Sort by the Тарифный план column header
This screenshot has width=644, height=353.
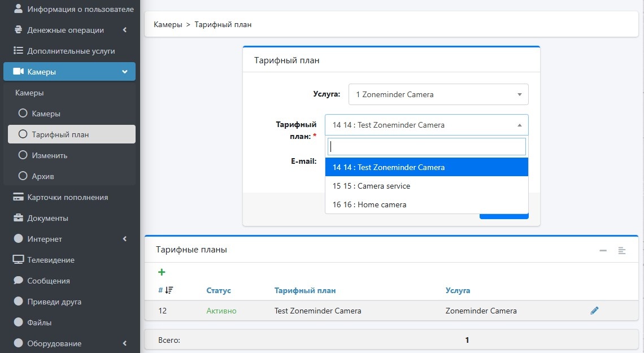[x=305, y=290]
